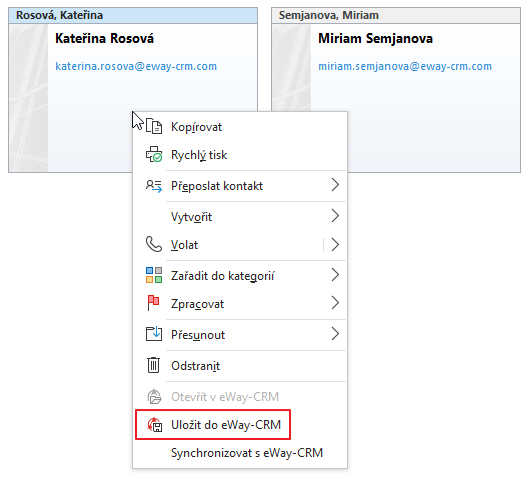Viewport: 531px width, 487px height.
Task: Click the Semjanova, Miriam card header
Action: click(396, 15)
